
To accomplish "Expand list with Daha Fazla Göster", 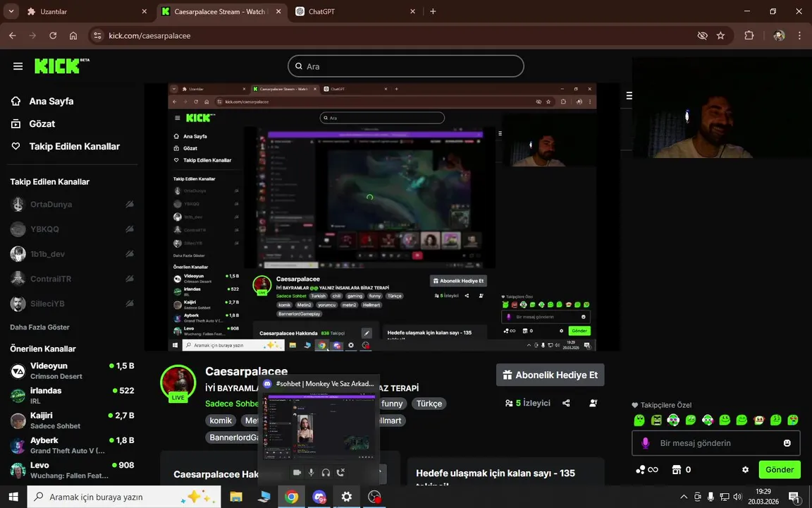I will click(40, 327).
